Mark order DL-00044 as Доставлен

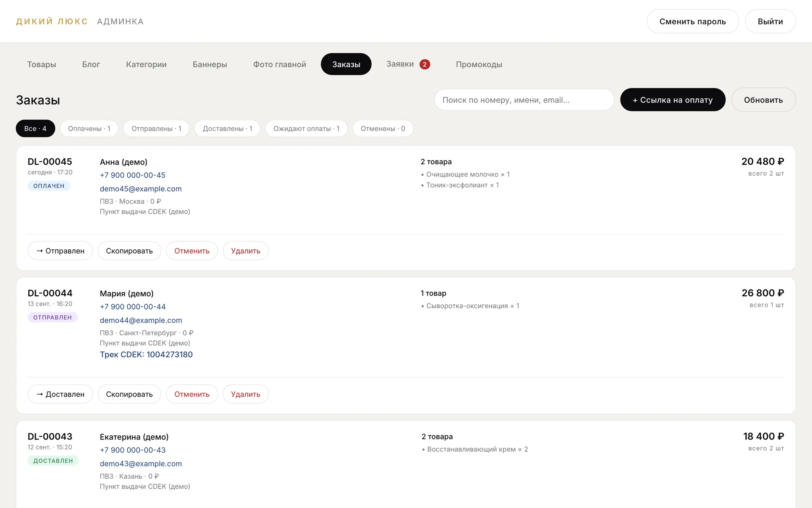60,394
